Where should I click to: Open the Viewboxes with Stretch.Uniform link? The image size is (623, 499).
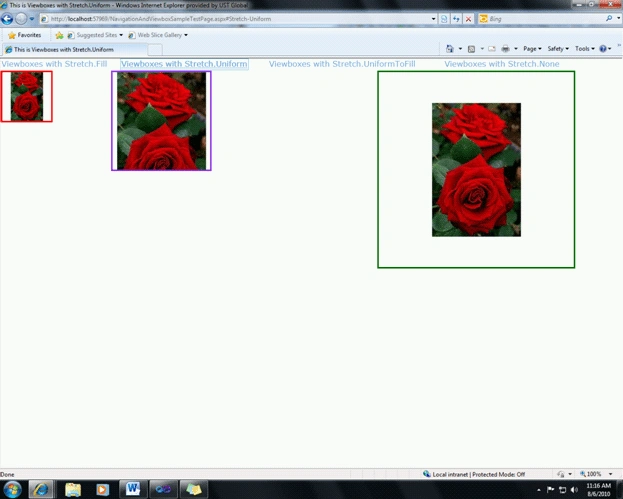point(184,64)
